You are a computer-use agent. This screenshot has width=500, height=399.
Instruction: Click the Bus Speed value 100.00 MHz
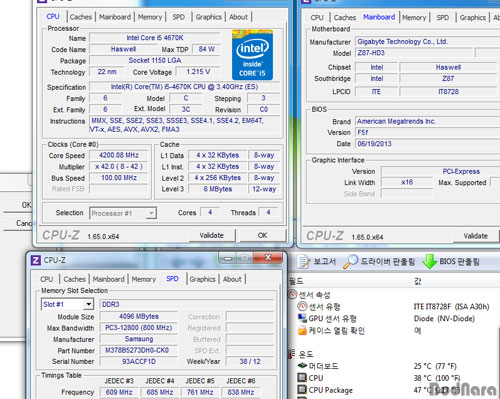click(119, 178)
